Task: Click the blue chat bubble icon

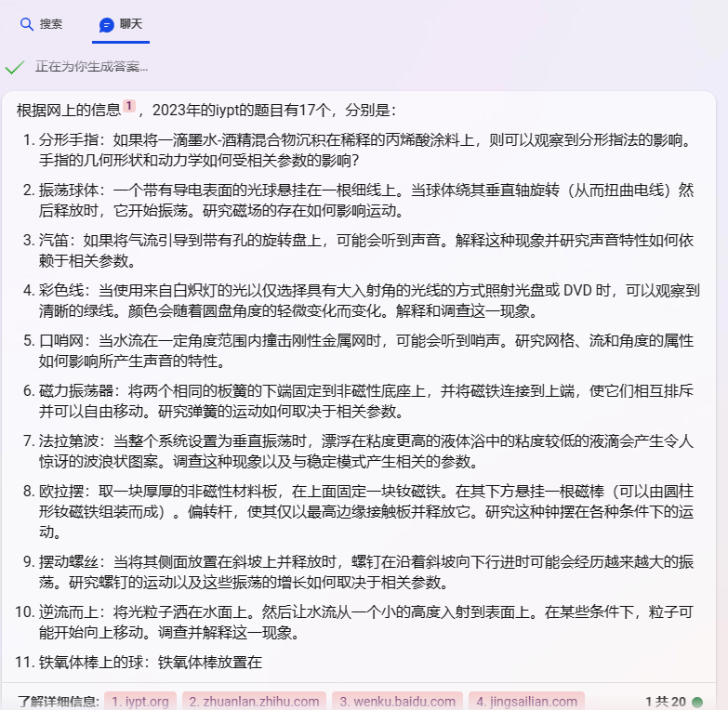Action: click(107, 24)
